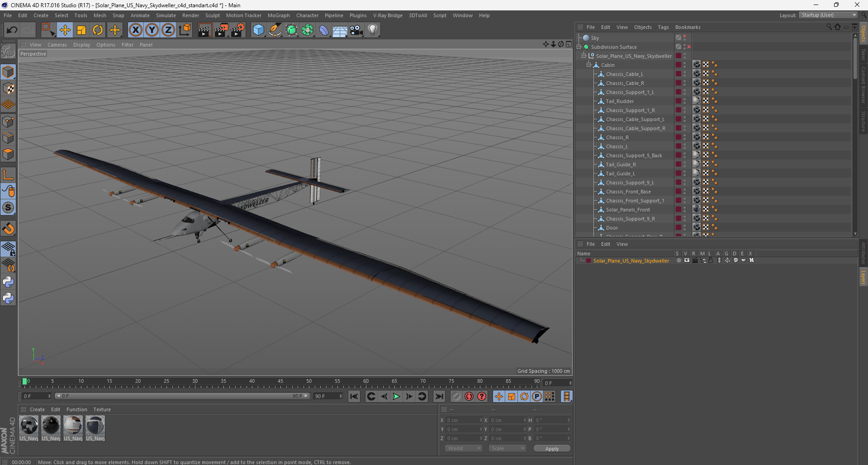The width and height of the screenshot is (868, 465).
Task: Click the Render View clapperboard icon
Action: tap(204, 30)
